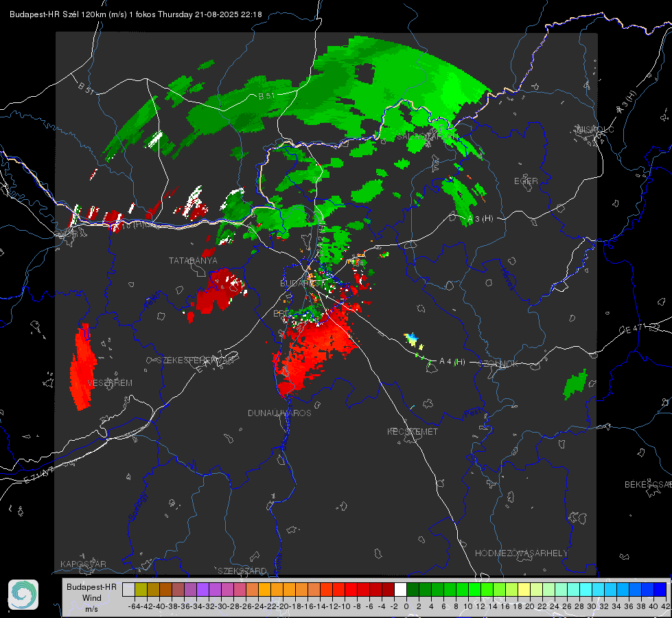The height and width of the screenshot is (618, 672).
Task: Pick the yellow 18 to 20 legend swatch
Action: (524, 590)
